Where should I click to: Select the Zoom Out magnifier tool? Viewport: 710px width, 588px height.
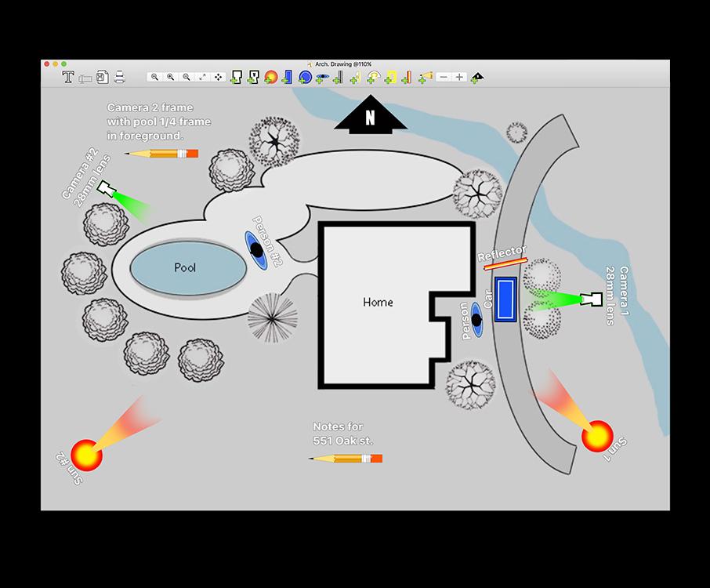(x=154, y=77)
